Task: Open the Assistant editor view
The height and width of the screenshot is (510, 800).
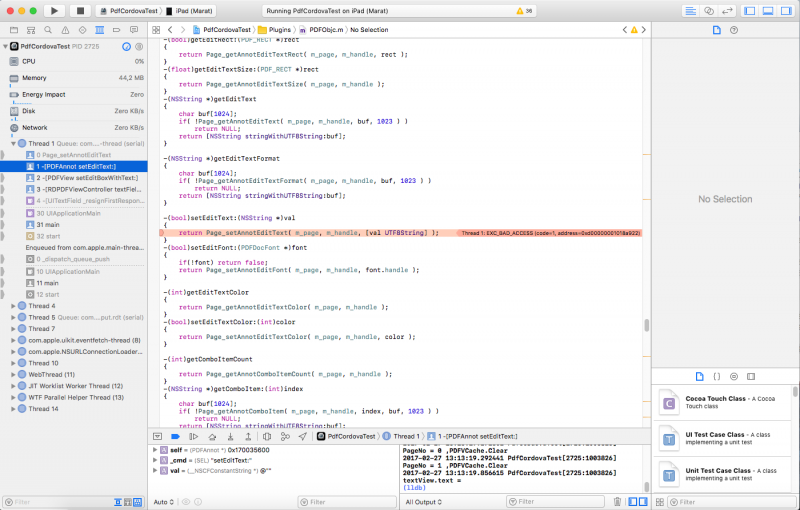Action: click(709, 10)
